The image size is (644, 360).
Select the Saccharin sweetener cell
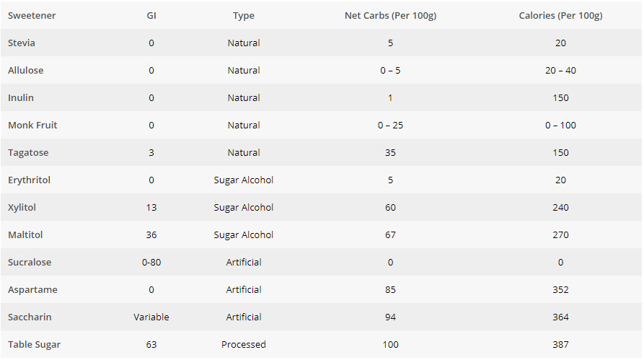click(x=30, y=317)
